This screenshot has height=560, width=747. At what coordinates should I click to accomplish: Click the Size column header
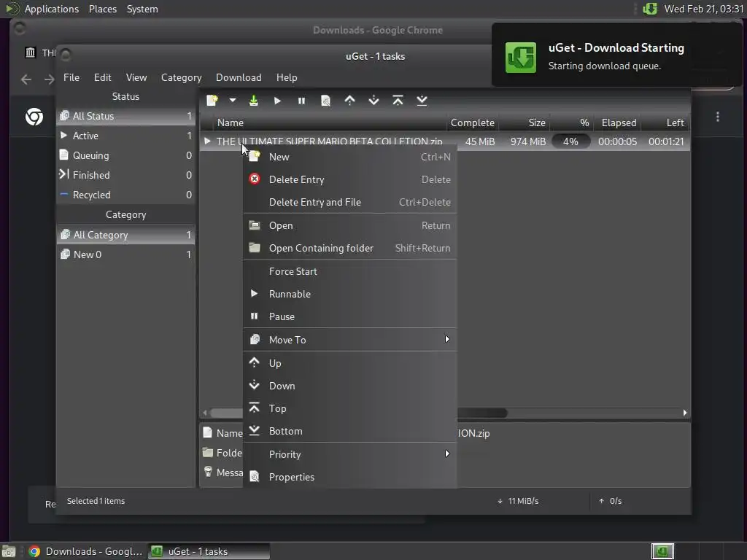pos(524,122)
